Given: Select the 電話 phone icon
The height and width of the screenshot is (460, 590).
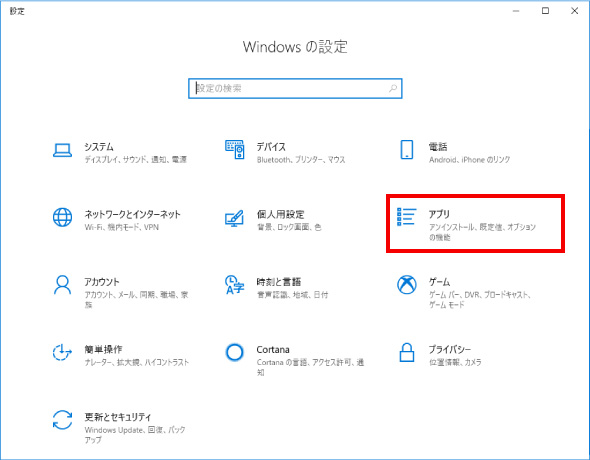Looking at the screenshot, I should pos(407,150).
